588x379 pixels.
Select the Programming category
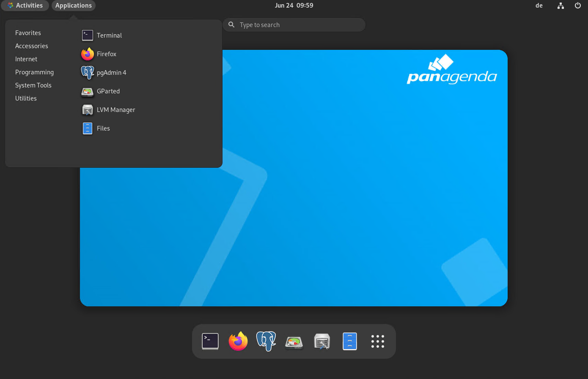[34, 72]
